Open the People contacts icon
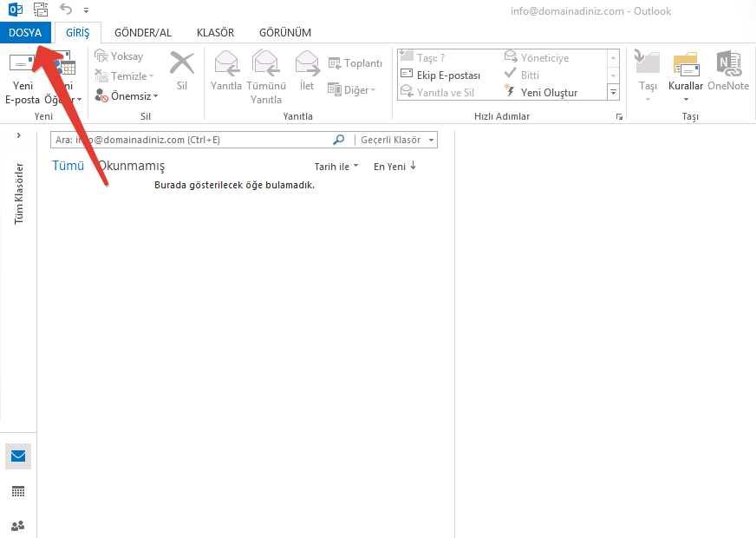The height and width of the screenshot is (538, 756). click(18, 525)
